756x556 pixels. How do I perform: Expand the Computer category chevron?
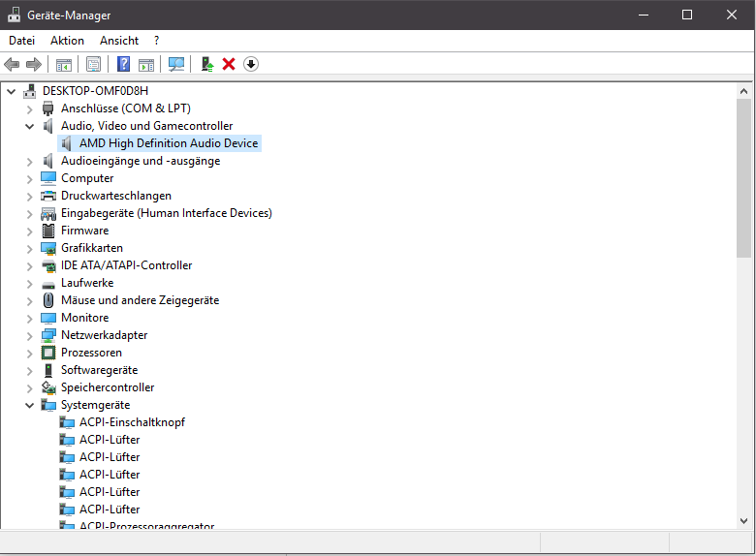point(29,179)
